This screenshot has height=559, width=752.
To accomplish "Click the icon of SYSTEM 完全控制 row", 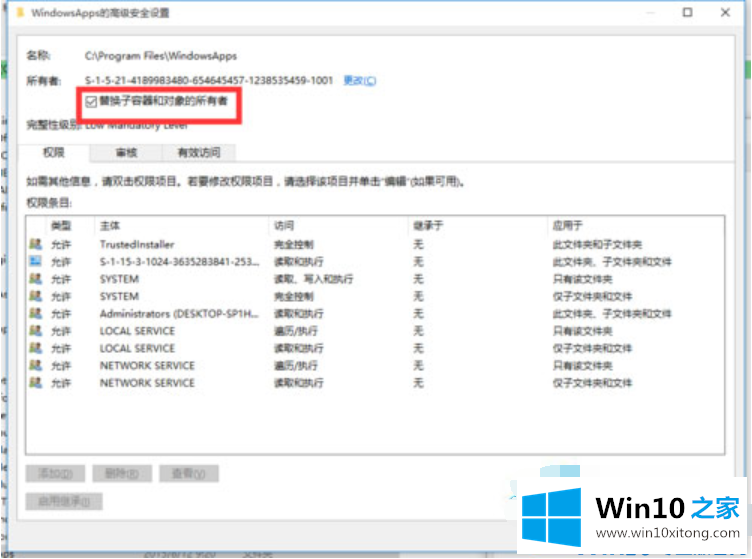I will (x=35, y=296).
